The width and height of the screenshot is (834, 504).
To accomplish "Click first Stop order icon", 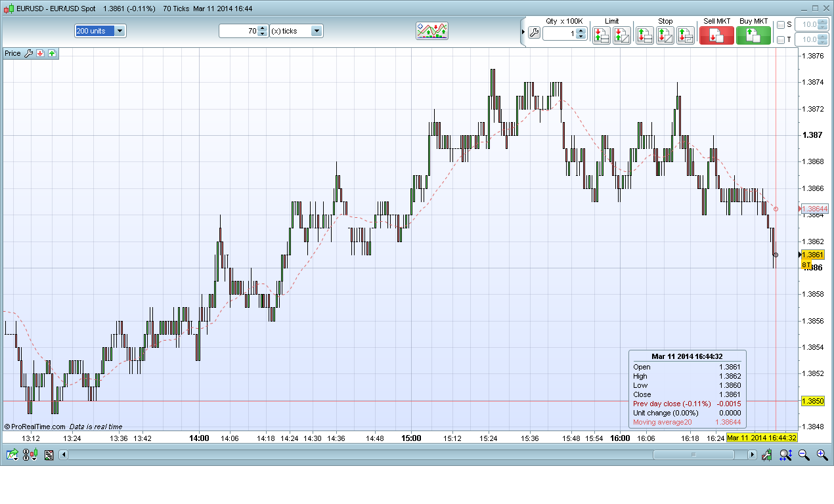I will tap(645, 35).
